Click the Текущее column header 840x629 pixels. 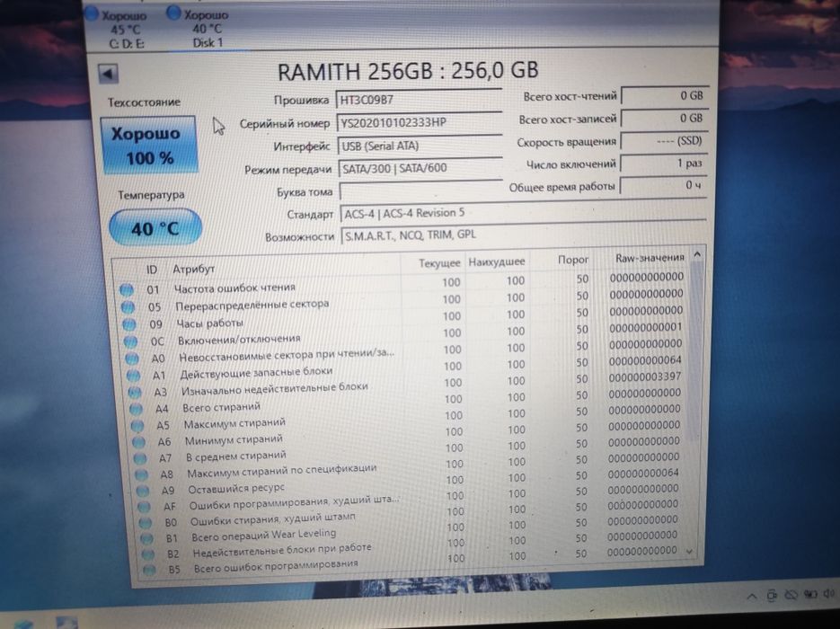439,263
